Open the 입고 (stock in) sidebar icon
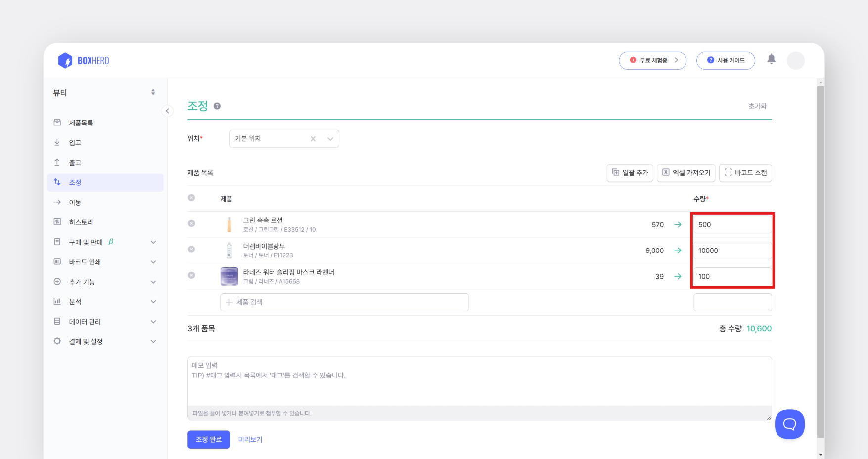The image size is (868, 459). (x=57, y=142)
